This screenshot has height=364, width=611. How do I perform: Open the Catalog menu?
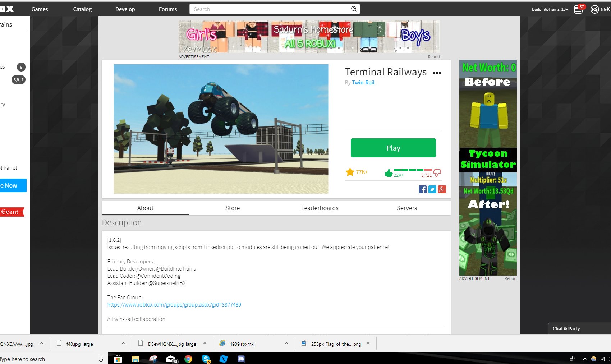[x=82, y=9]
